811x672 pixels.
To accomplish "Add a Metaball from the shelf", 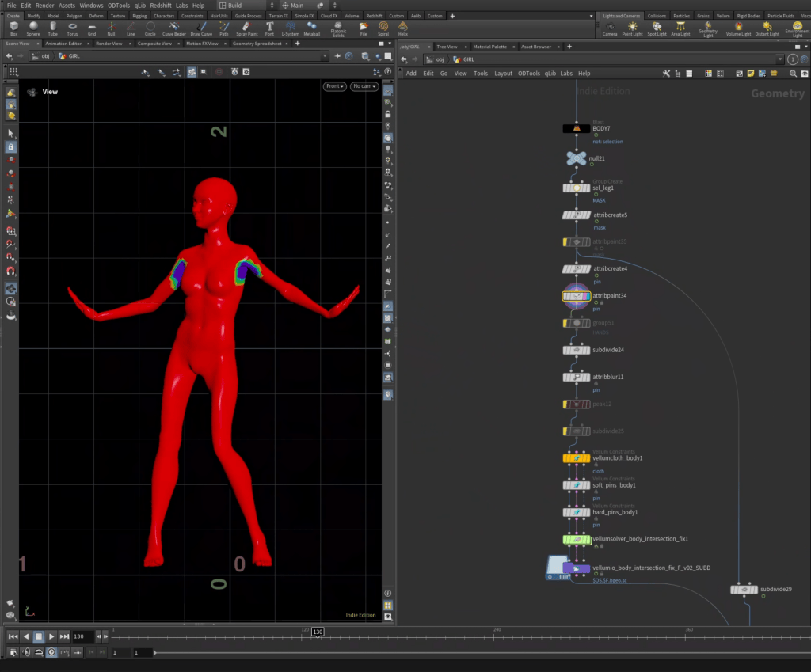I will pos(311,28).
